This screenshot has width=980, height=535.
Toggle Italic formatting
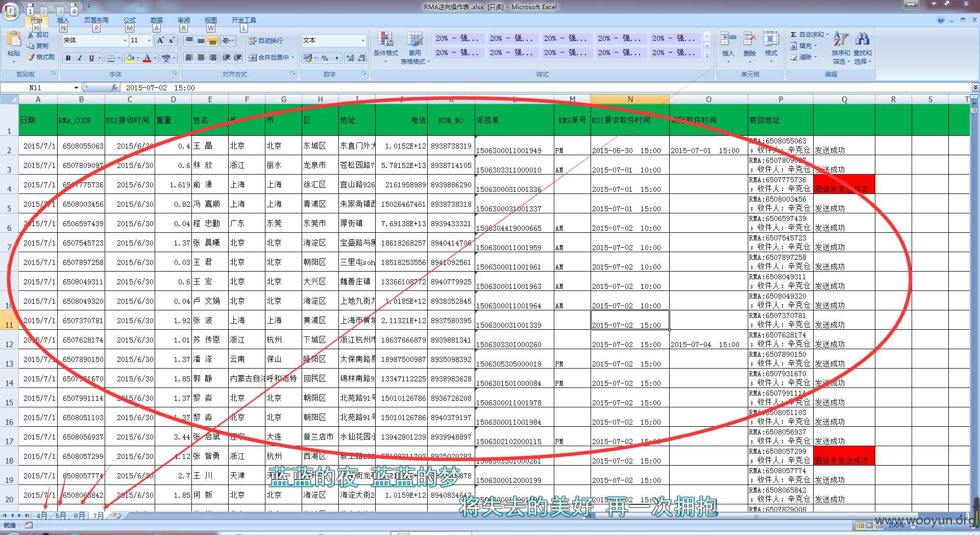click(80, 58)
